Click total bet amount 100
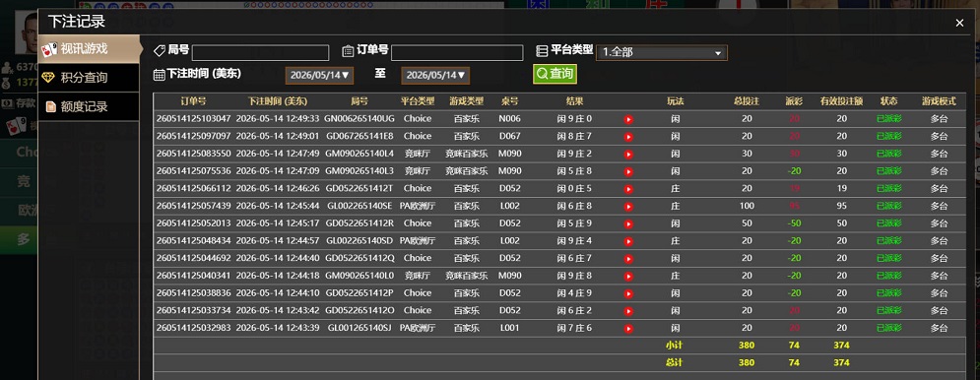Screen dimensions: 980x380 tap(747, 206)
